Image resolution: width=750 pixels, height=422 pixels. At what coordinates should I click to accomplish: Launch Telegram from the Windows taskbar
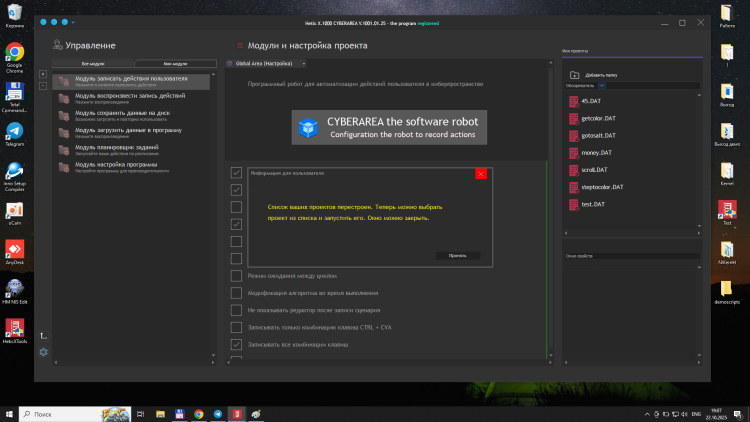218,413
